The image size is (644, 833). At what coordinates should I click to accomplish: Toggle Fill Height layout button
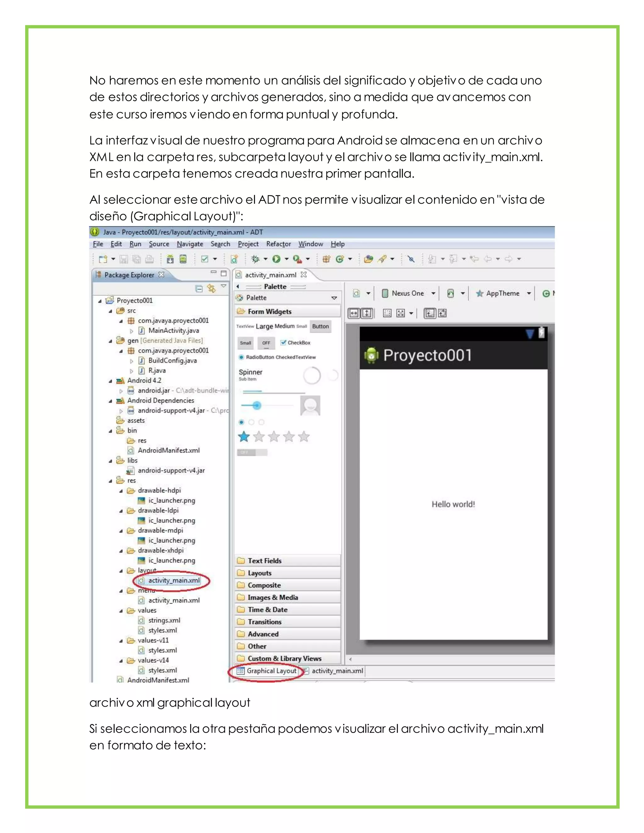pyautogui.click(x=367, y=313)
